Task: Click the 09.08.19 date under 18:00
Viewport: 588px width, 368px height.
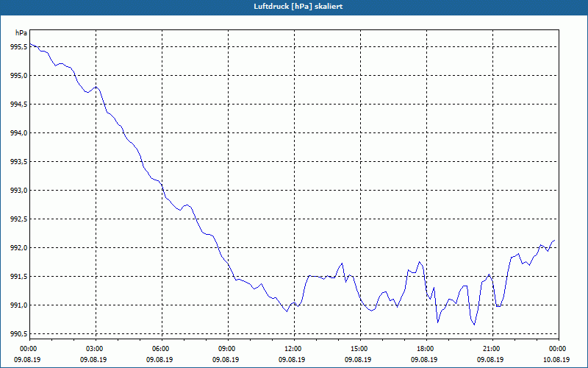Action: coord(424,359)
